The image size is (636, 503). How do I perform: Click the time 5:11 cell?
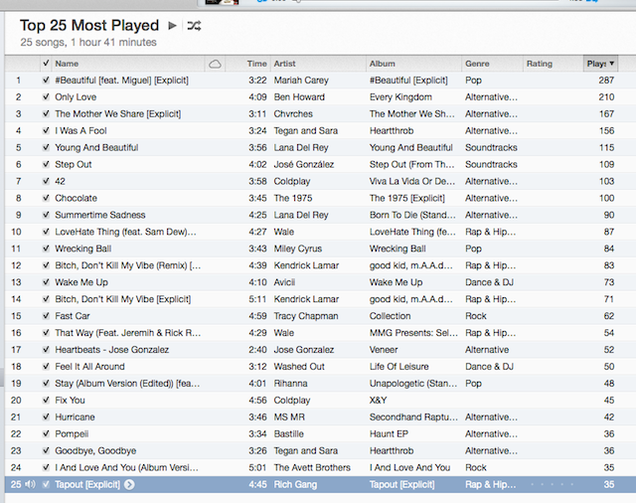point(258,299)
